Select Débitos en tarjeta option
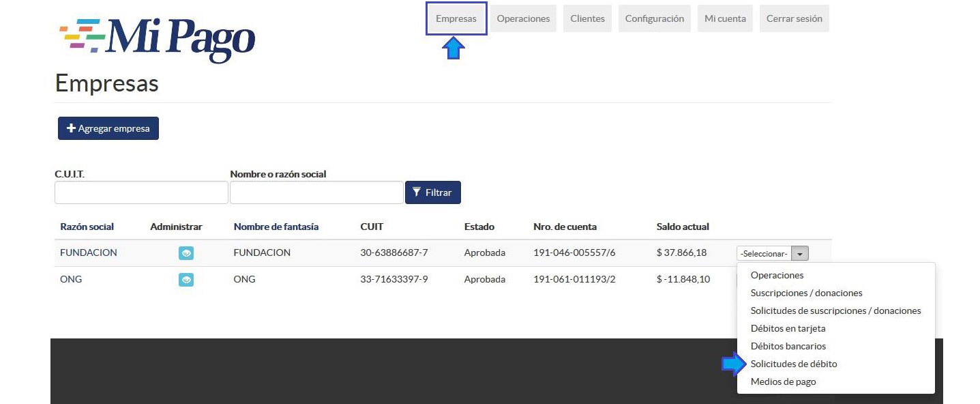This screenshot has width=980, height=404. coord(788,328)
